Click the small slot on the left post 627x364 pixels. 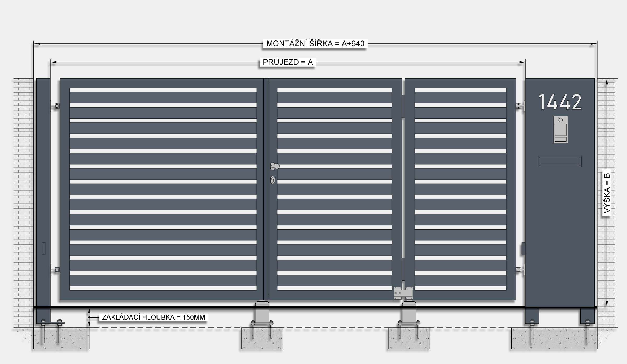coord(44,248)
